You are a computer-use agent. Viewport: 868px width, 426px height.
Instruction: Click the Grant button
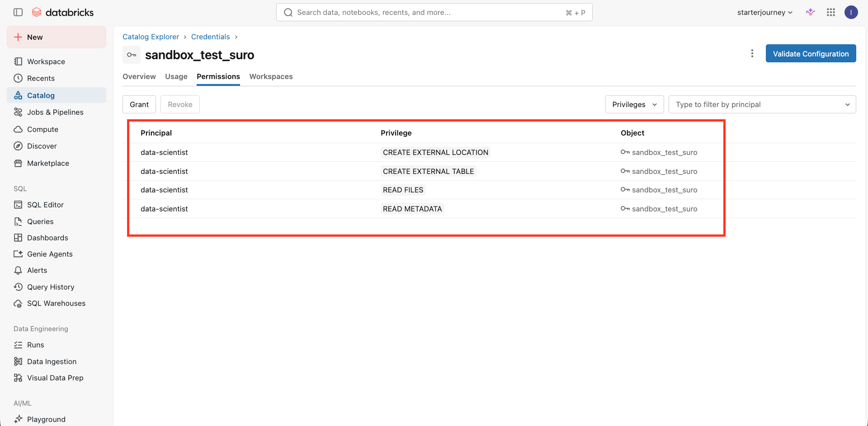139,104
